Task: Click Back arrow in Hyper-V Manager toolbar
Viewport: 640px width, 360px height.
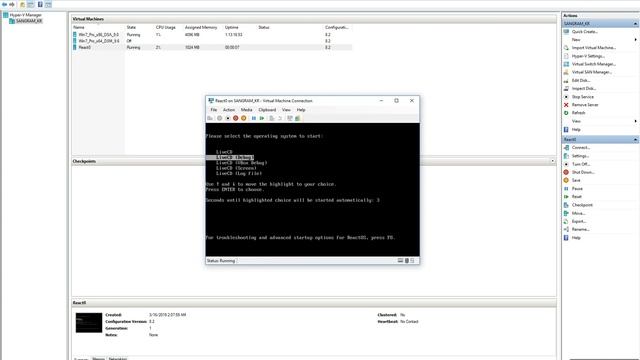Action: click(4, 4)
